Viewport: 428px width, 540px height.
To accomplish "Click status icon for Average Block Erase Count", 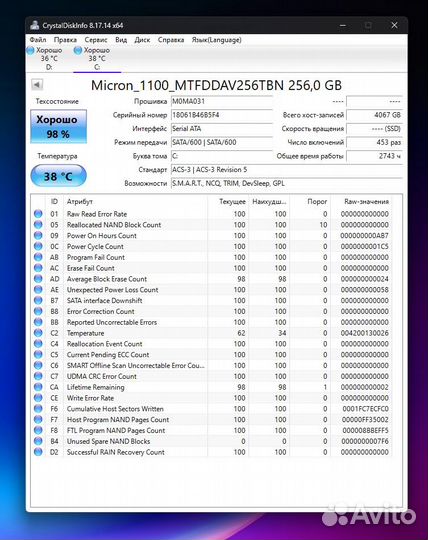I will point(38,279).
